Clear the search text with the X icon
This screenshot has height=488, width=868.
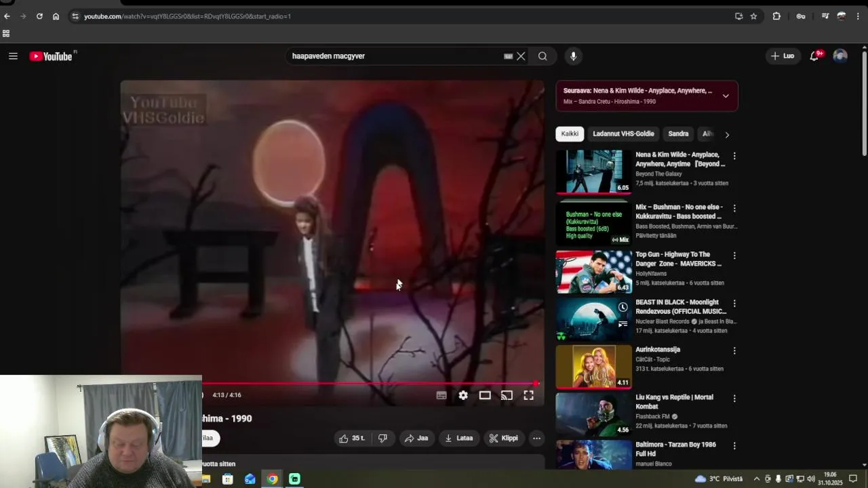click(x=521, y=56)
